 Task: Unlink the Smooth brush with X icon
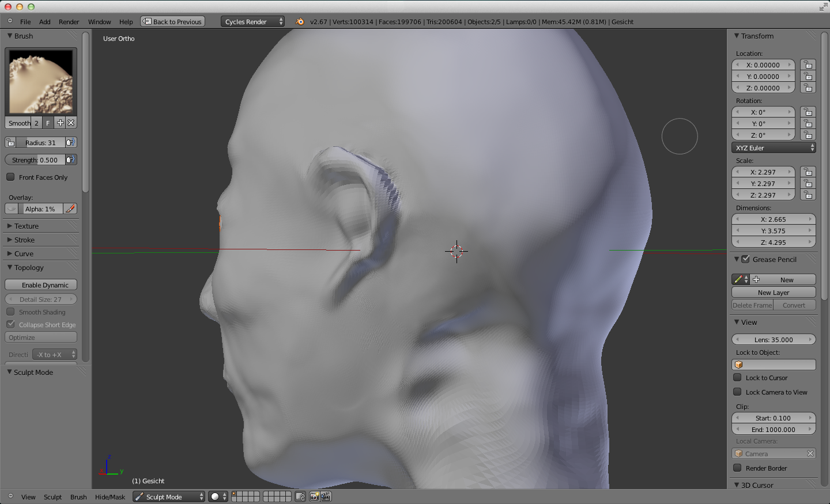tap(71, 123)
